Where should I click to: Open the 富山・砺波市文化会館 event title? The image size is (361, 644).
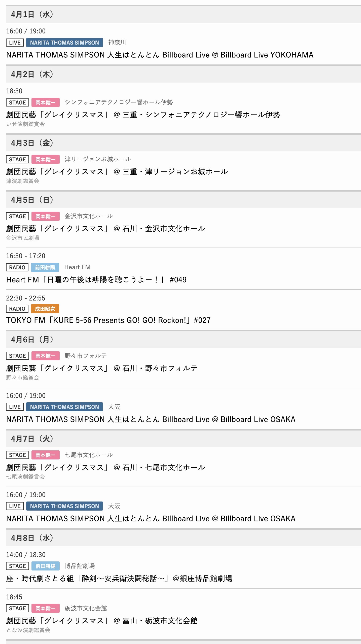[102, 621]
